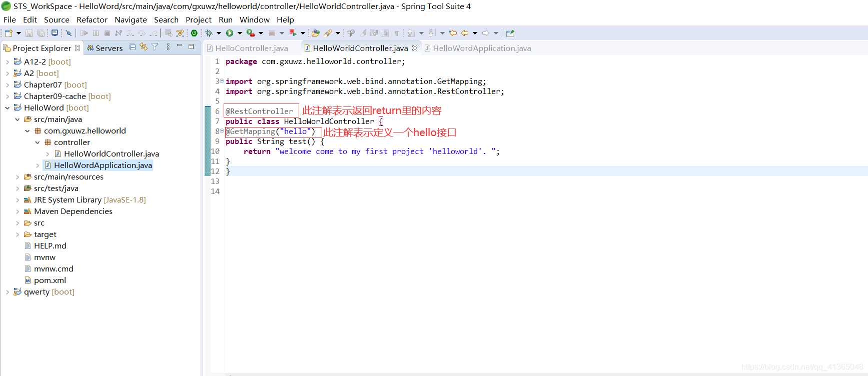Open the New wizard dropdown arrow
The width and height of the screenshot is (868, 376).
coord(19,33)
